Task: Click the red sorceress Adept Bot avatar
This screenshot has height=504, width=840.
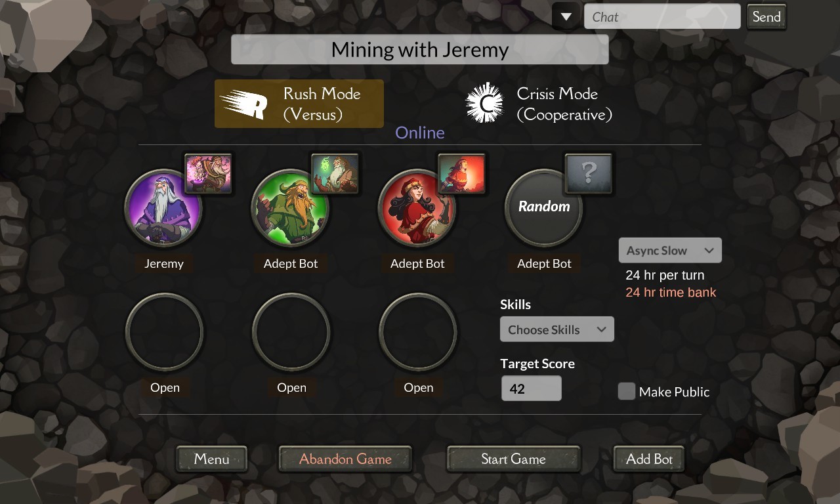Action: point(417,207)
